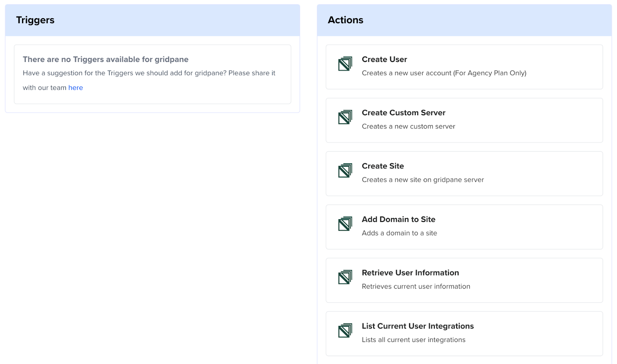617x364 pixels.
Task: Click 'Creates a new user account' description
Action: pyautogui.click(x=444, y=73)
